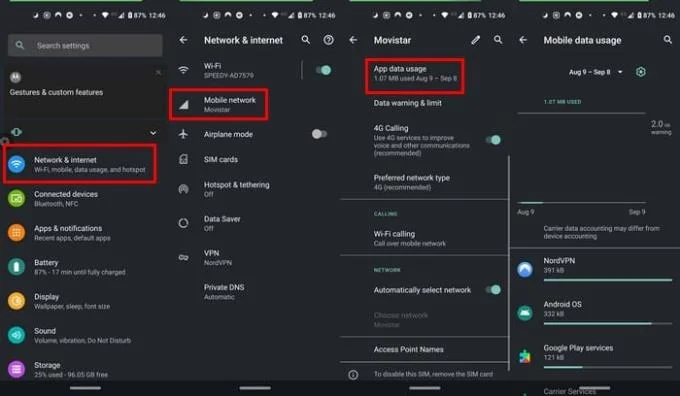Toggle Airplane mode switch
680x396 pixels.
(x=319, y=134)
